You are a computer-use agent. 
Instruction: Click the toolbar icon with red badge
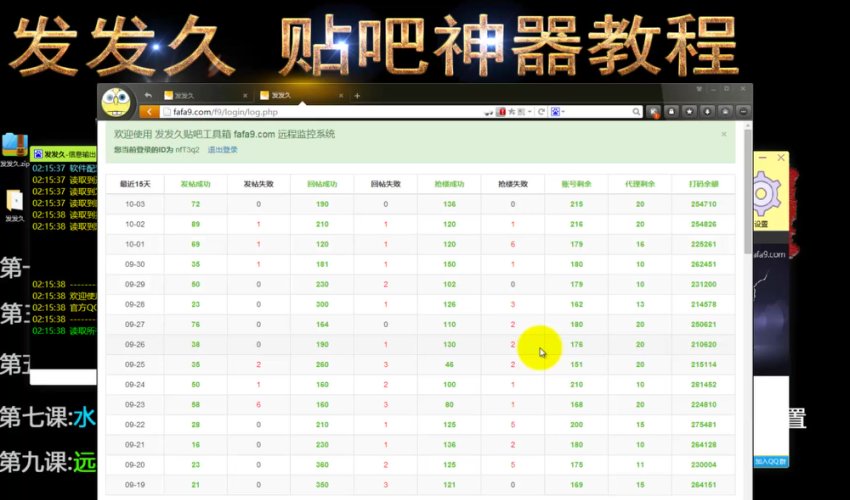pos(654,112)
